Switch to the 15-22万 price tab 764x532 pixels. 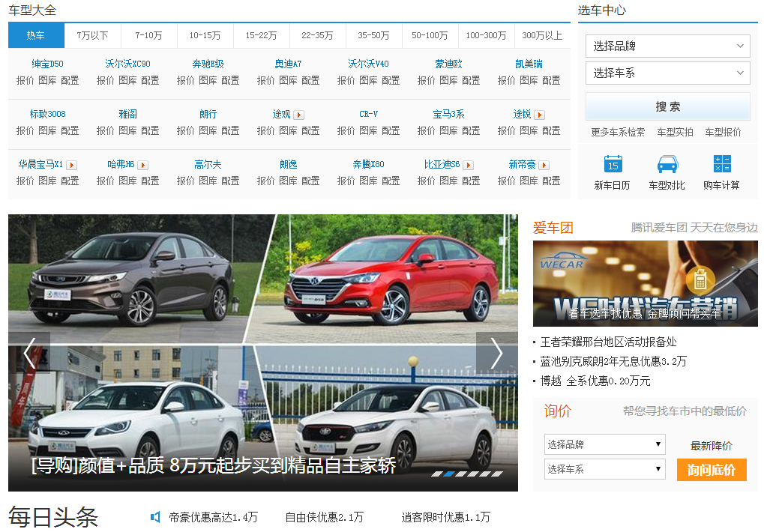point(261,35)
